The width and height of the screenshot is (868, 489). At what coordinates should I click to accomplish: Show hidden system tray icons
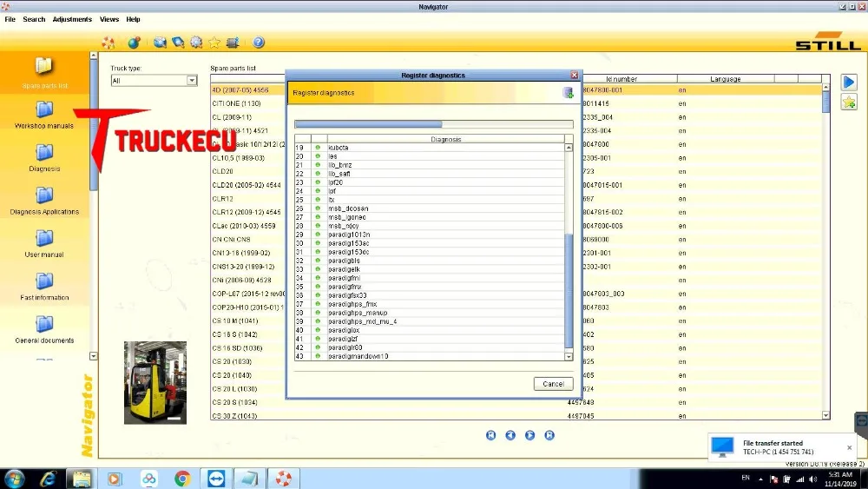pos(760,479)
